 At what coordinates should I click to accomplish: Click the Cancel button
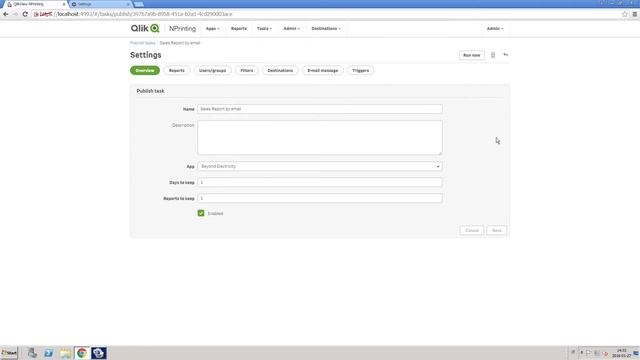(x=471, y=231)
